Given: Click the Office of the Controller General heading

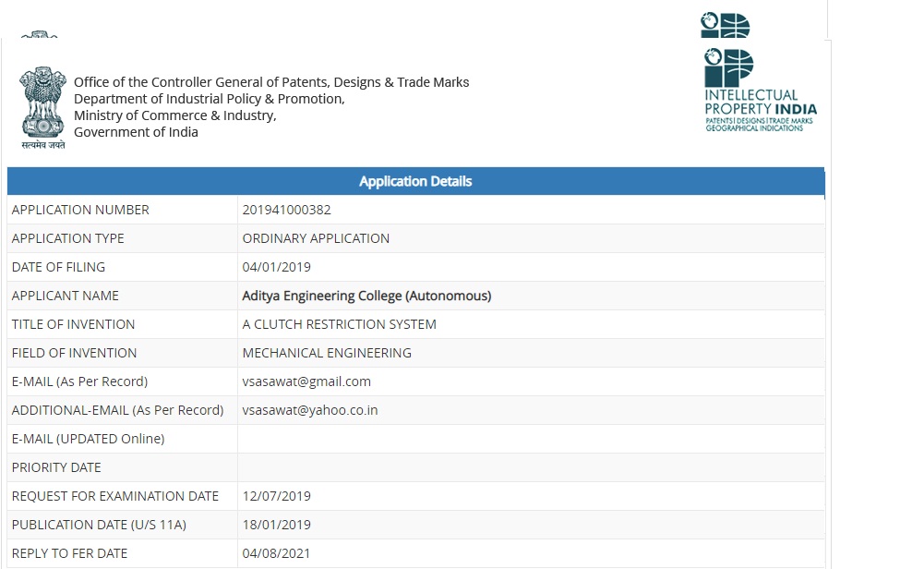Looking at the screenshot, I should click(271, 82).
